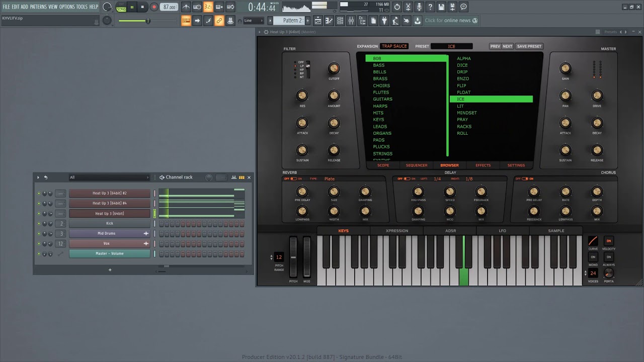Select the MINDSET preset
This screenshot has height=362, width=644.
pos(467,113)
